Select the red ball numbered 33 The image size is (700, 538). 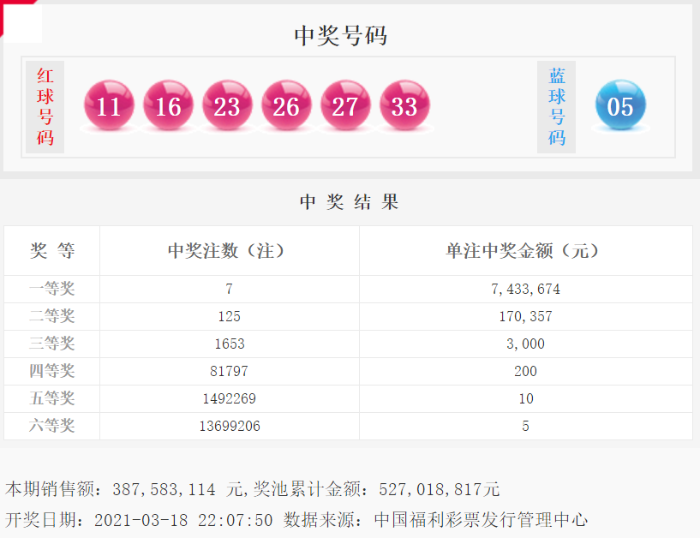404,106
